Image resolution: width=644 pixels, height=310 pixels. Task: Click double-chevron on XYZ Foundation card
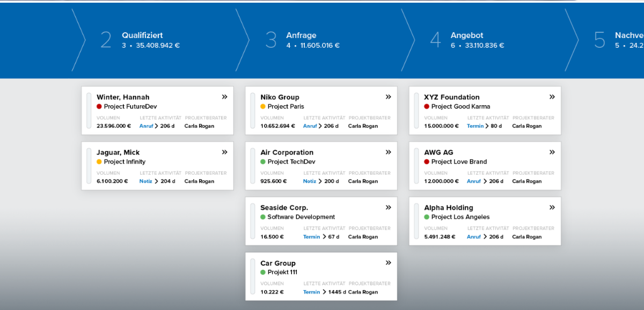pos(552,97)
